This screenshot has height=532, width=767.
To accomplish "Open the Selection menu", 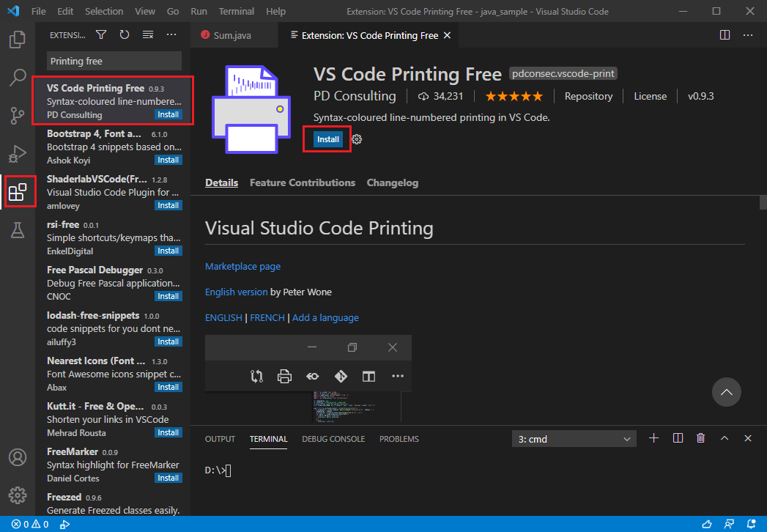I will coord(104,11).
